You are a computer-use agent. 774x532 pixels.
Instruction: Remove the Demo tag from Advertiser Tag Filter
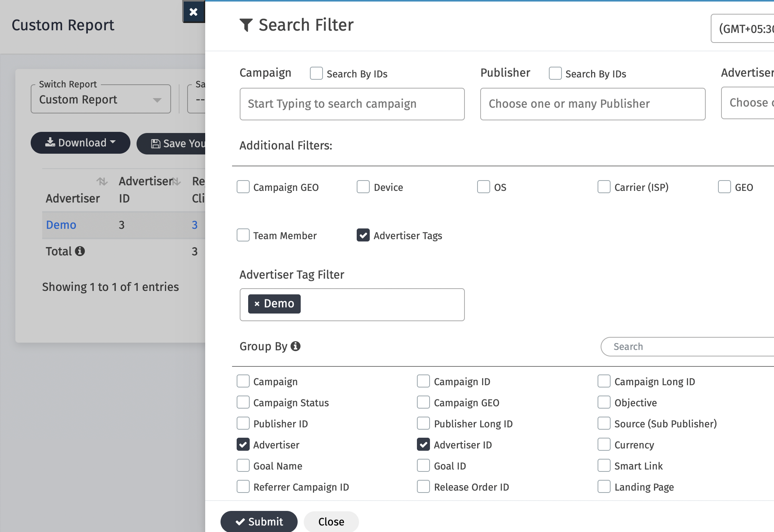pos(257,304)
